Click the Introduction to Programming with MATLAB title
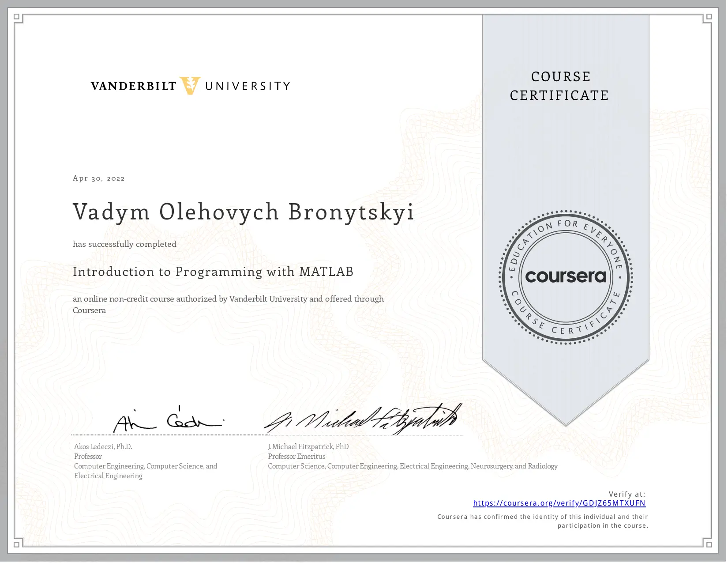The image size is (728, 563). coord(213,272)
